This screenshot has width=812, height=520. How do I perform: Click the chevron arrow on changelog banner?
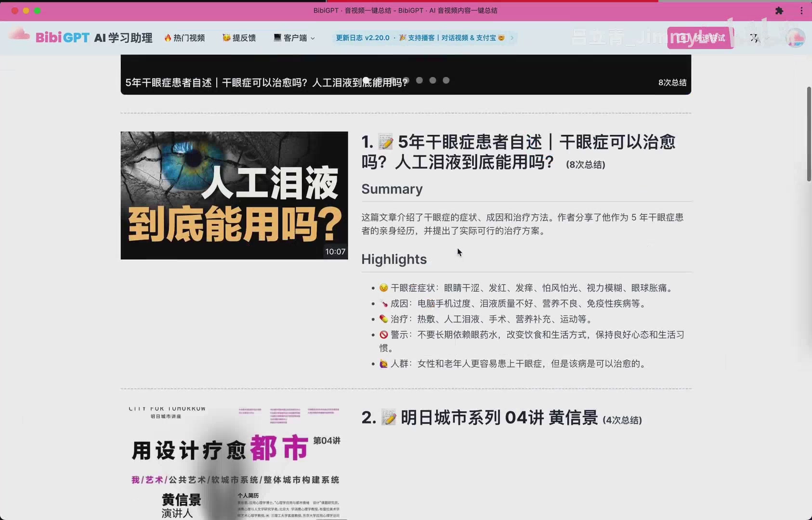512,38
